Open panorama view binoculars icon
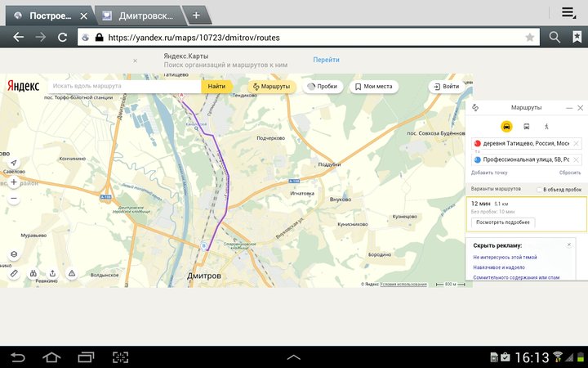 pyautogui.click(x=33, y=273)
